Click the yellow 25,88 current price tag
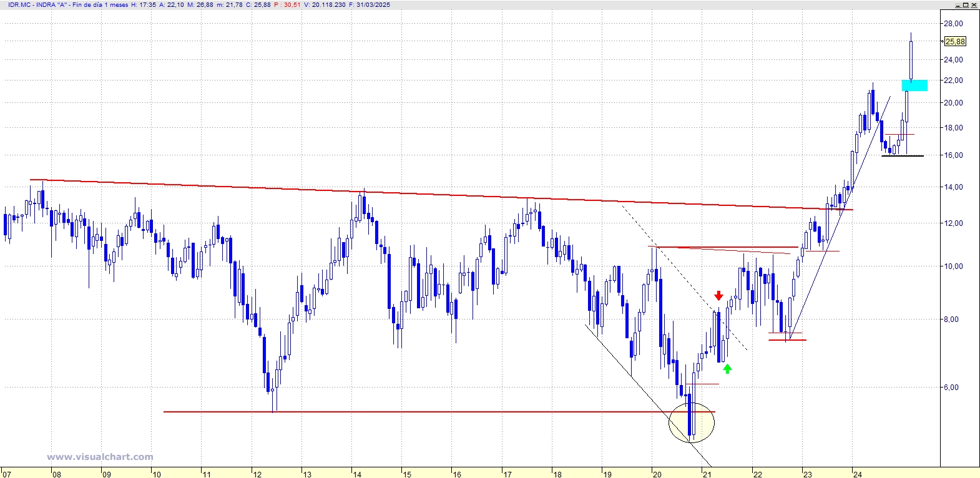Viewport: 980px width, 478px height. [955, 42]
